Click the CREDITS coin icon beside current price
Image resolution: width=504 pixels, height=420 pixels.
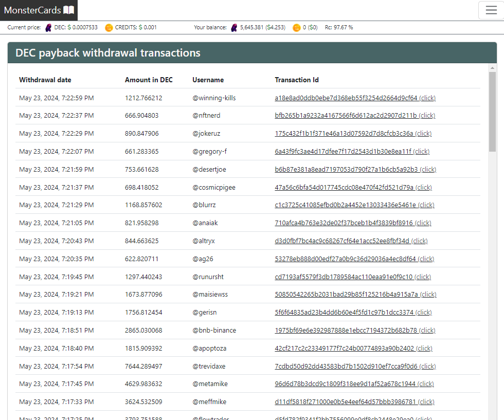(x=109, y=28)
